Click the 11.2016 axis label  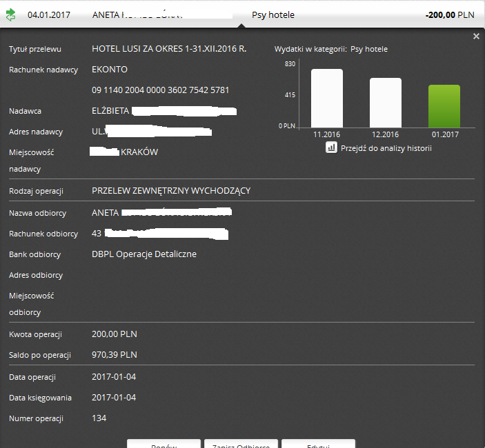coord(326,134)
